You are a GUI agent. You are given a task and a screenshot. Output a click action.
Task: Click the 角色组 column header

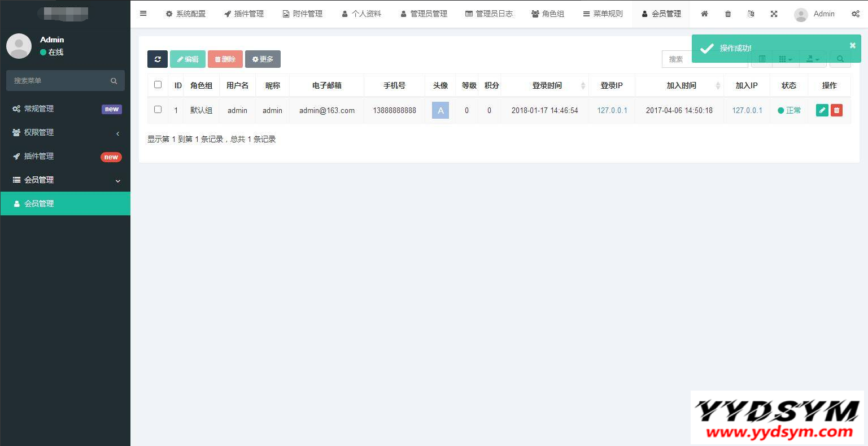point(202,85)
